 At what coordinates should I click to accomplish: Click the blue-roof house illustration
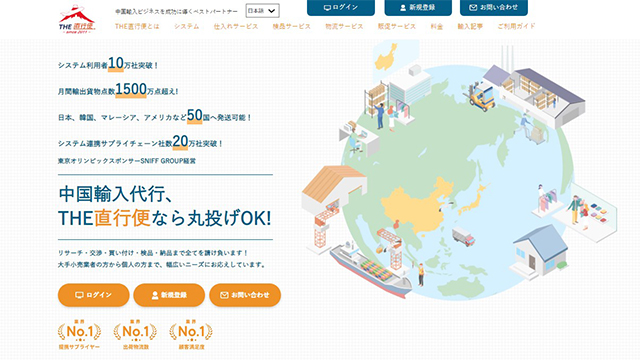[539, 251]
